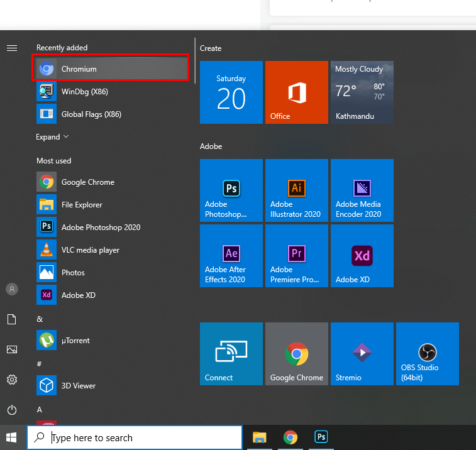Open Chromium from Recently added
The image size is (476, 450).
[111, 69]
